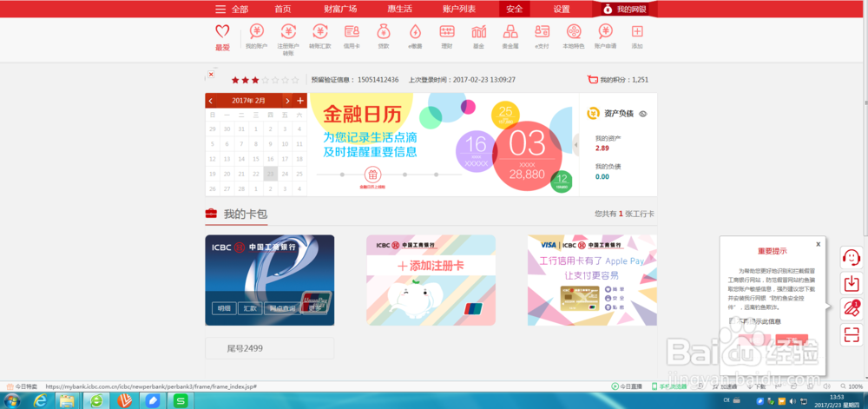The height and width of the screenshot is (409, 868).
Task: Open 360 browser taskbar icon
Action: (96, 400)
